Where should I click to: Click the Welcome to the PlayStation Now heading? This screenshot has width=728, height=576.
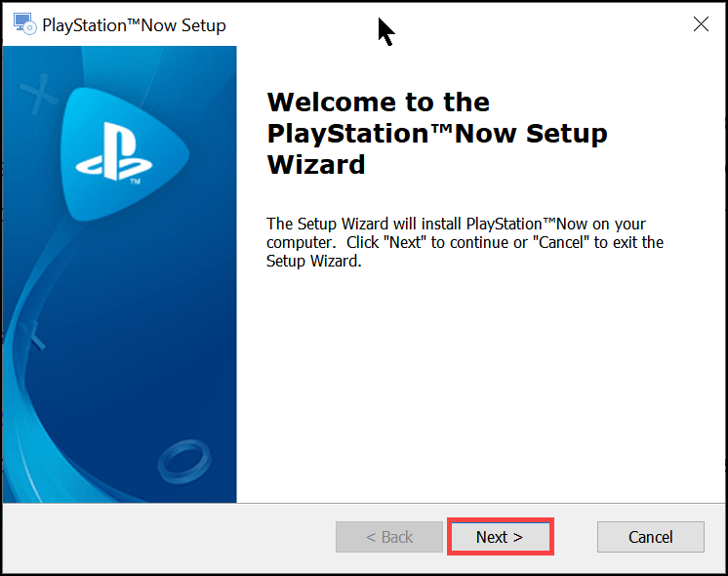tap(437, 134)
